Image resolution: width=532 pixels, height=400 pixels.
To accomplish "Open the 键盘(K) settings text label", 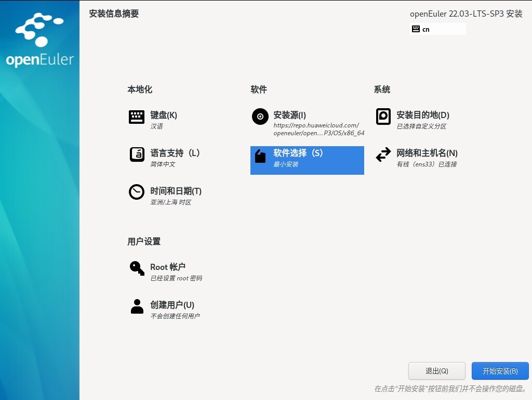I will [x=164, y=115].
